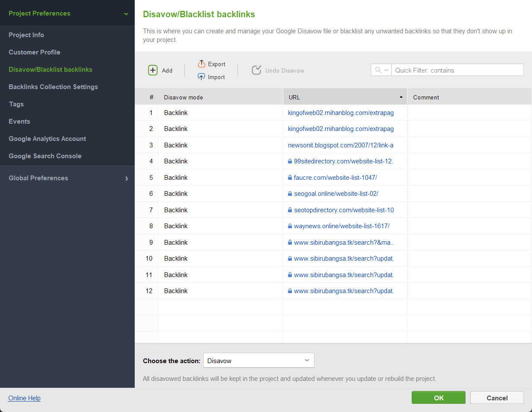
Task: Click the Undo Disavow checkmark icon
Action: [256, 70]
